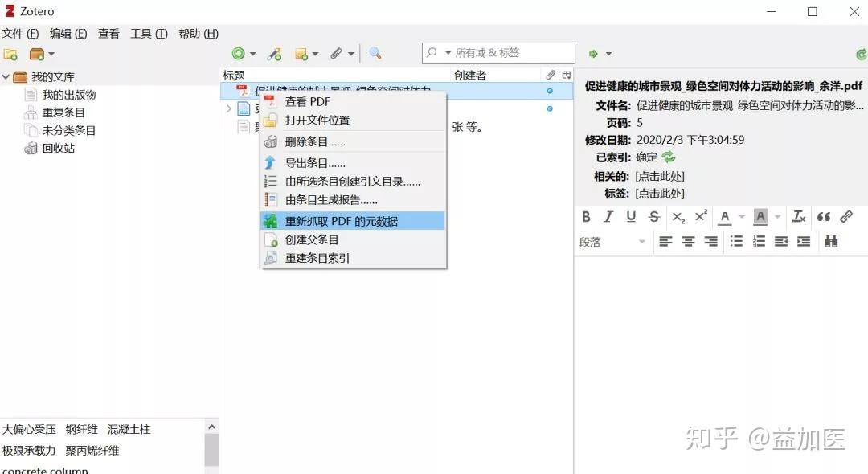Open the 工具 (T) menu
The image size is (868, 474).
point(149,34)
